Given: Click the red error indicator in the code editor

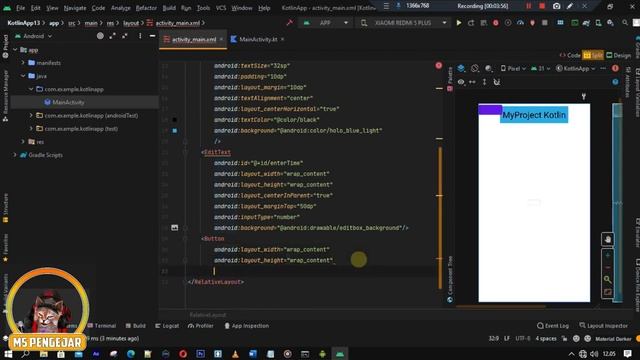Looking at the screenshot, I should click(x=438, y=65).
